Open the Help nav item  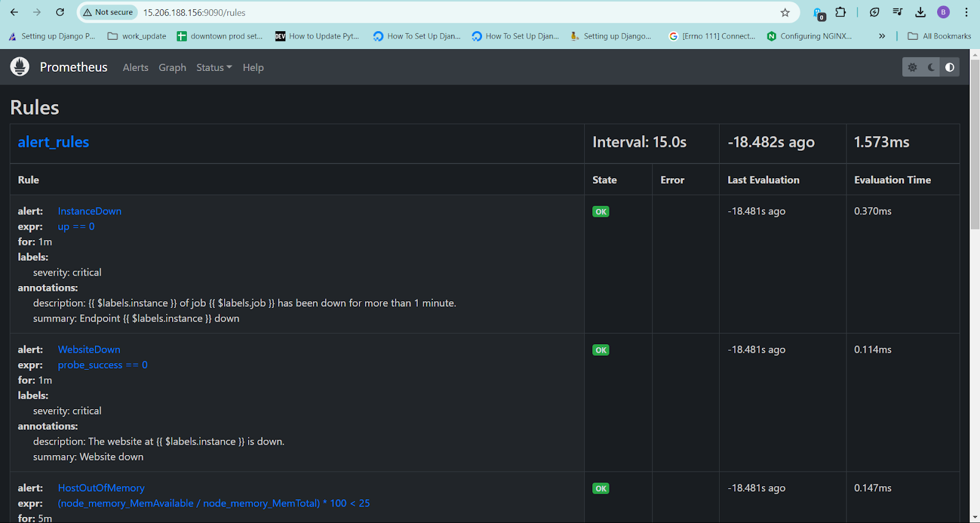(x=253, y=67)
